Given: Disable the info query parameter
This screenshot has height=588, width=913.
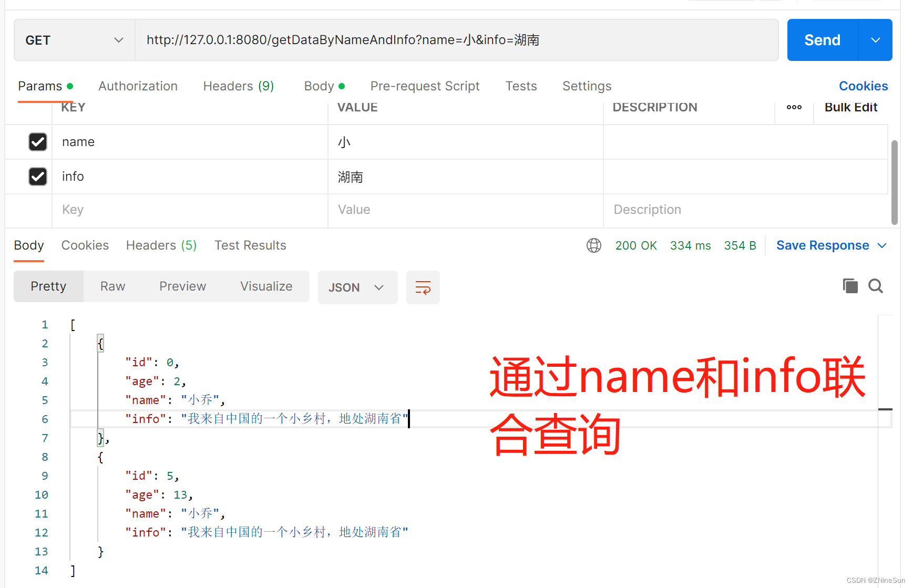Looking at the screenshot, I should click(x=37, y=176).
